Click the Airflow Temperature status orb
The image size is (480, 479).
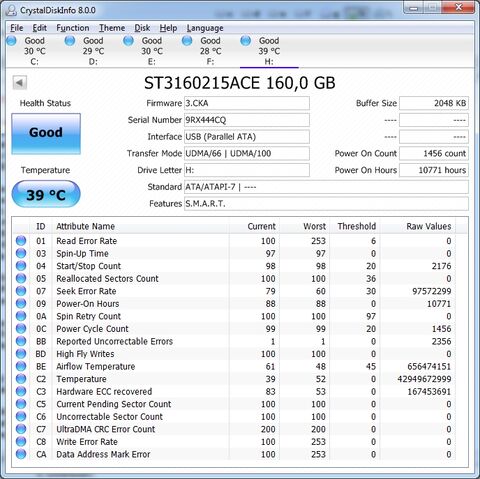[21, 366]
